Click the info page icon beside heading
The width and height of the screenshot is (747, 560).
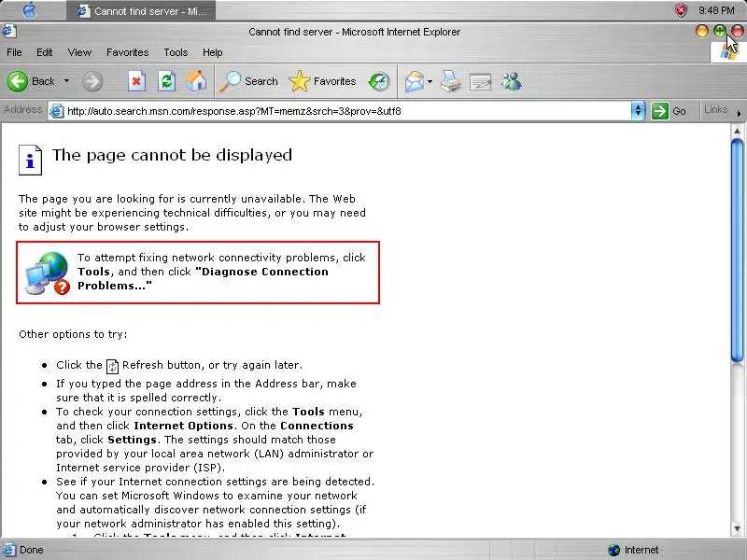[x=30, y=160]
